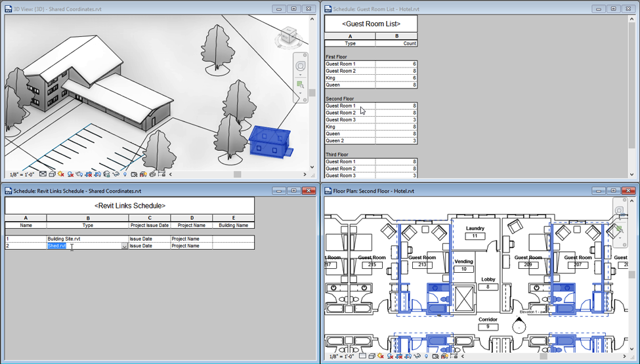
Task: Click Sun Path icon in floor plan bar
Action: click(x=381, y=356)
